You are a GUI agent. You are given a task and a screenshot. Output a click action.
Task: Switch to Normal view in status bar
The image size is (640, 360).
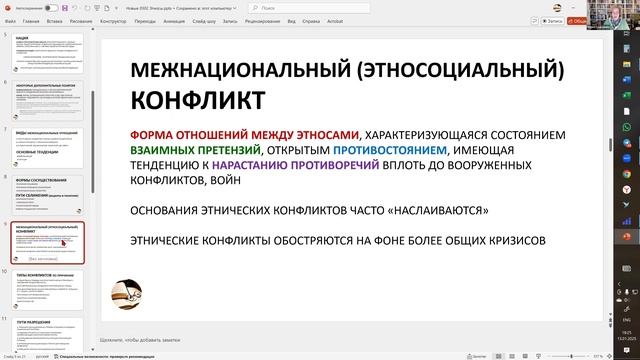click(498, 356)
